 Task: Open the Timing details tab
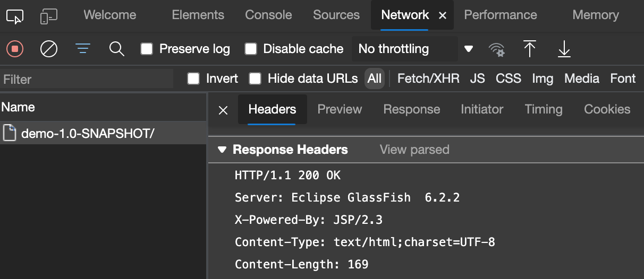(x=543, y=109)
